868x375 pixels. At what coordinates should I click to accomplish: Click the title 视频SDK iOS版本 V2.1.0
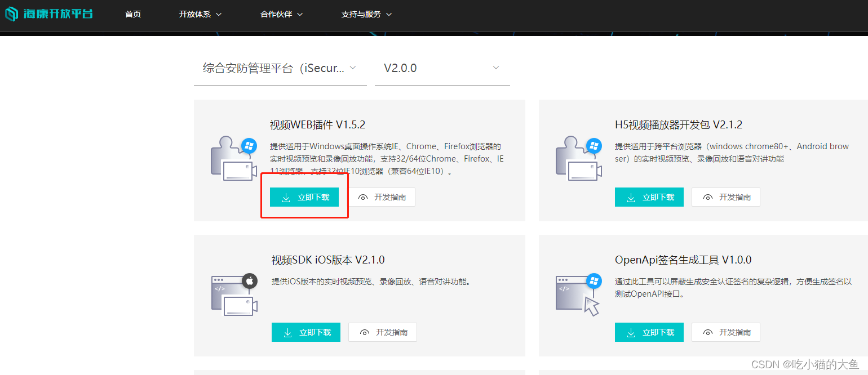tap(328, 260)
